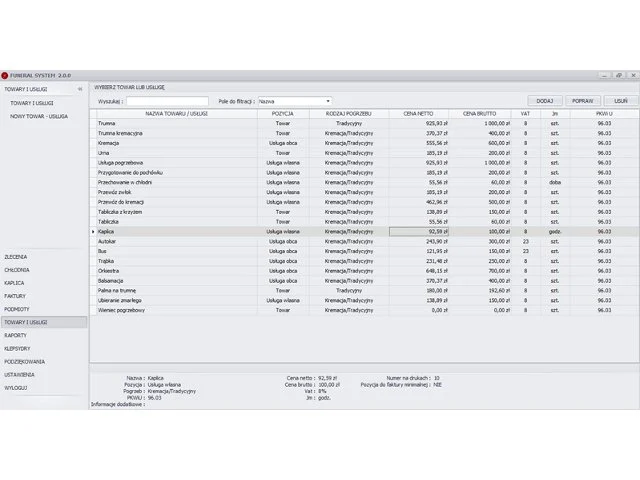Focus the Wyszukaj search field

pos(168,101)
